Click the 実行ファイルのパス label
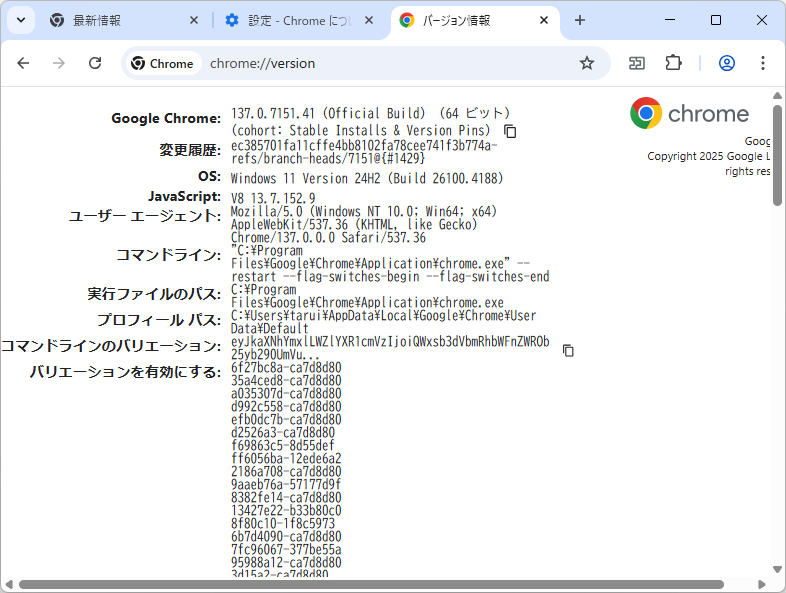This screenshot has height=593, width=786. coord(154,294)
